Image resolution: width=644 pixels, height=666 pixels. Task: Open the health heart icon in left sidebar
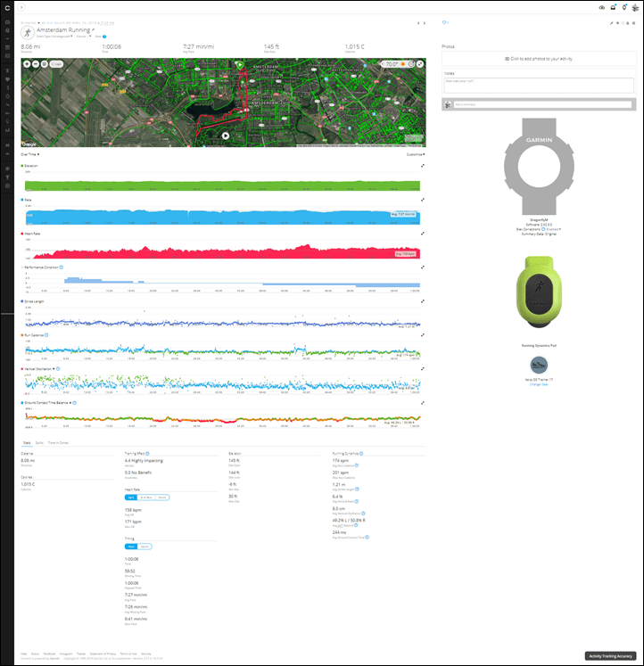click(7, 79)
